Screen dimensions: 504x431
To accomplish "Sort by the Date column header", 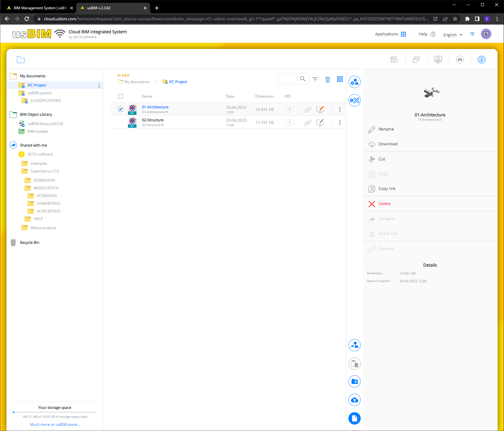I will pyautogui.click(x=230, y=96).
